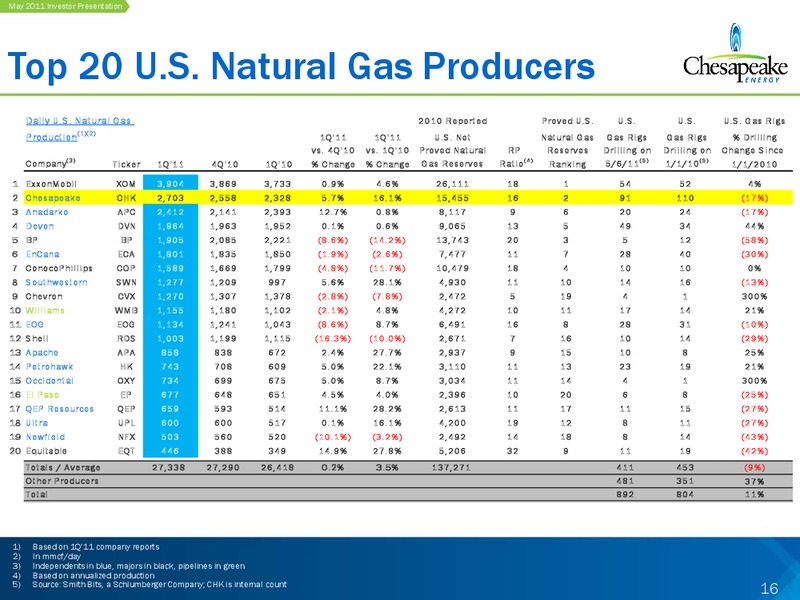Click the Apache company name
The width and height of the screenshot is (800, 600).
(42, 353)
